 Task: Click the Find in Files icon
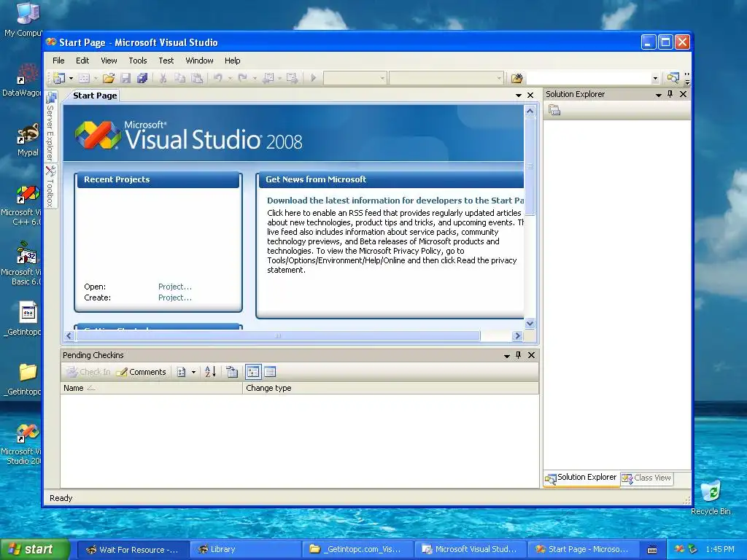point(517,78)
